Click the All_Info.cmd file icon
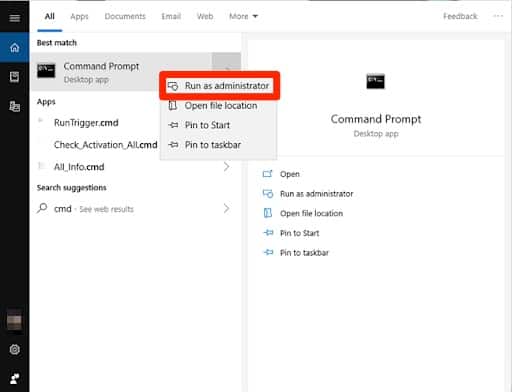 (41, 166)
